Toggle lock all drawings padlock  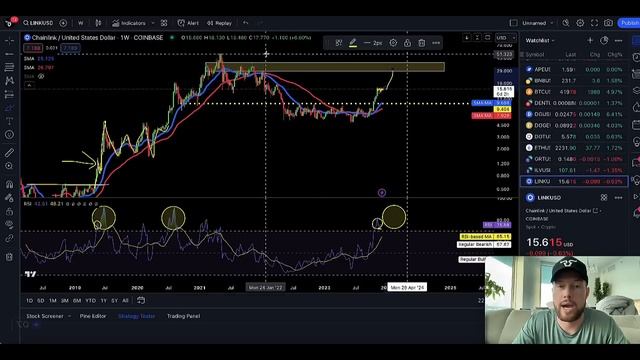[x=9, y=211]
